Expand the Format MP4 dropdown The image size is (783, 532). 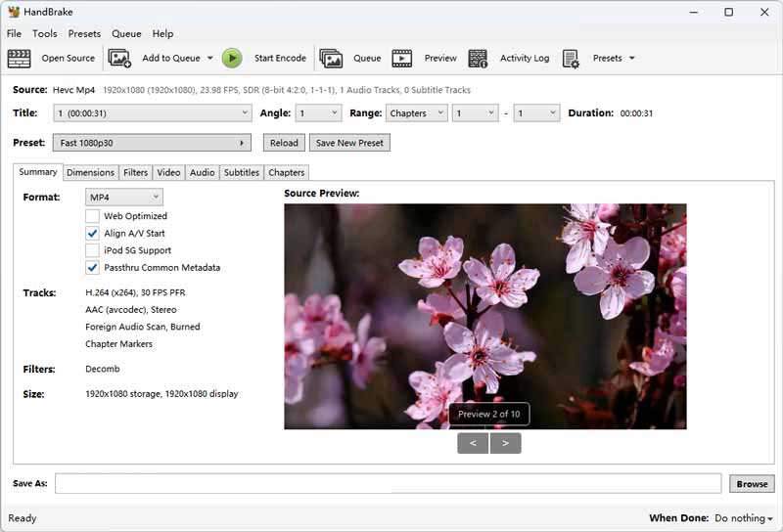[x=123, y=198]
